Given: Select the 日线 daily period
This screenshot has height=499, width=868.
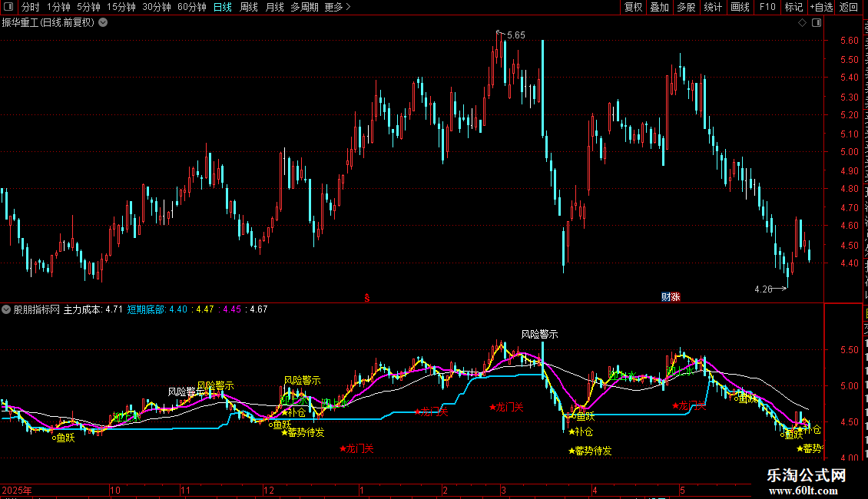Looking at the screenshot, I should [223, 7].
